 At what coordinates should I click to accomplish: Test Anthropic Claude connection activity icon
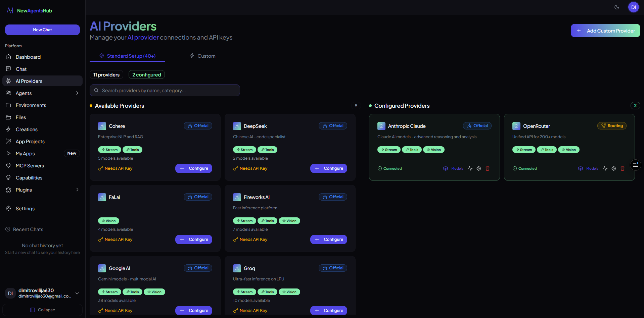click(470, 168)
